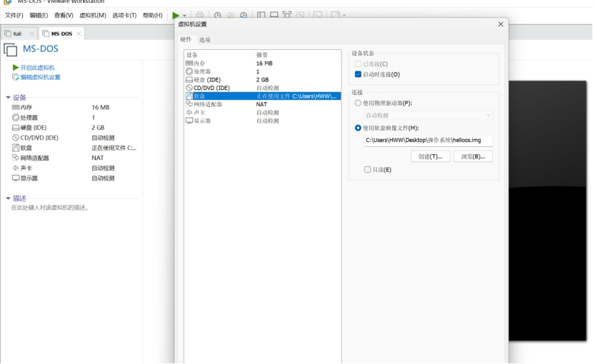Enable the 只读(E) read-only checkbox

click(x=367, y=170)
